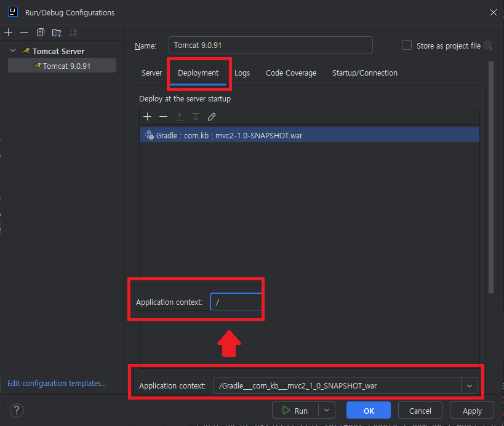This screenshot has height=426, width=504.
Task: Save configuration to new folder icon
Action: (x=57, y=33)
